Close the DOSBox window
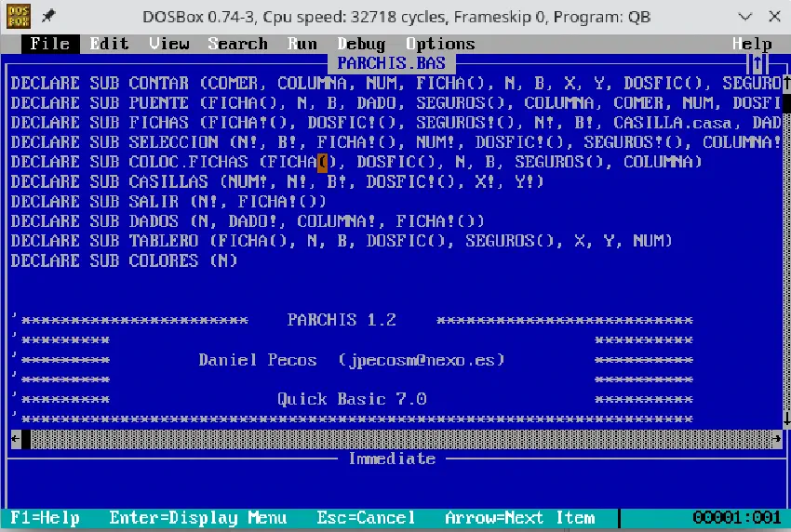791x532 pixels. pos(775,17)
